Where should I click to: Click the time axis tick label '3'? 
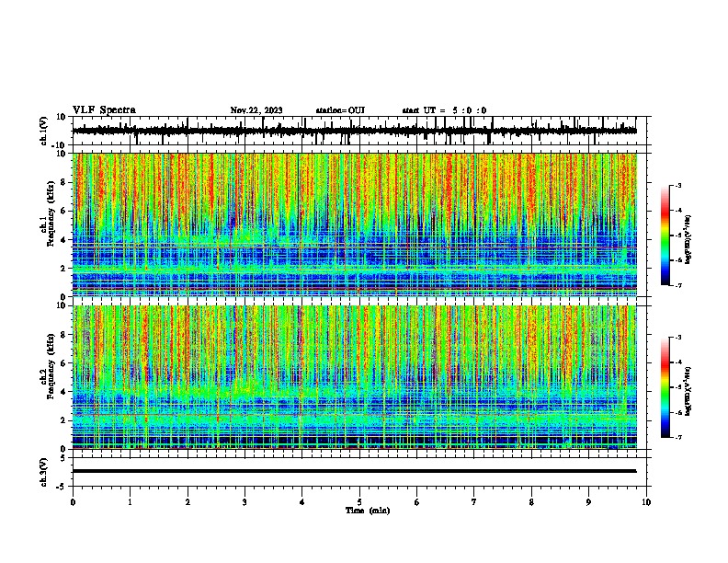pos(245,502)
